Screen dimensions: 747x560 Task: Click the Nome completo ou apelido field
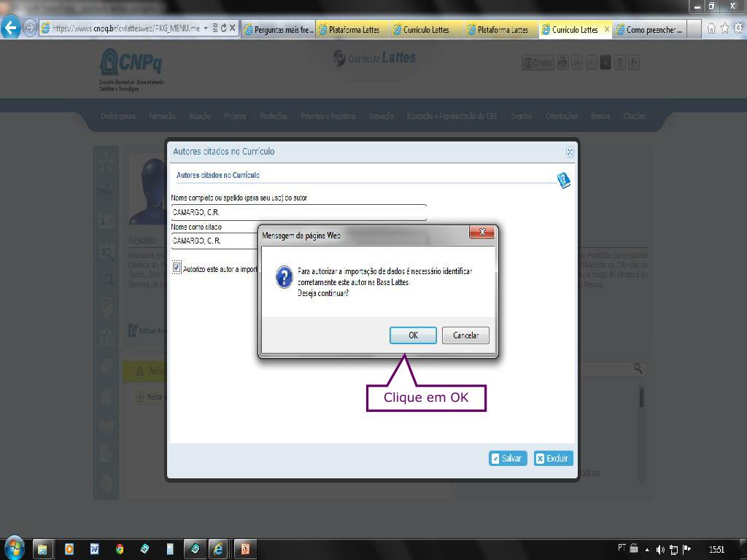[298, 212]
